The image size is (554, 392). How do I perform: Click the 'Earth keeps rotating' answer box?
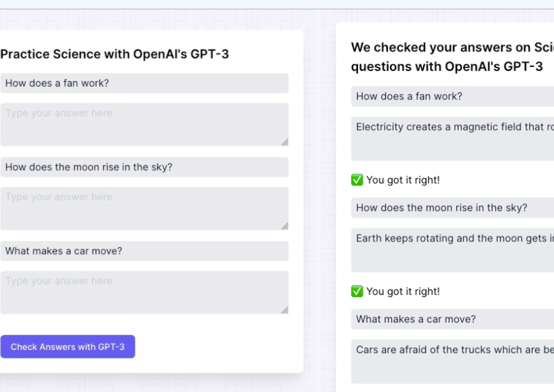pos(453,250)
